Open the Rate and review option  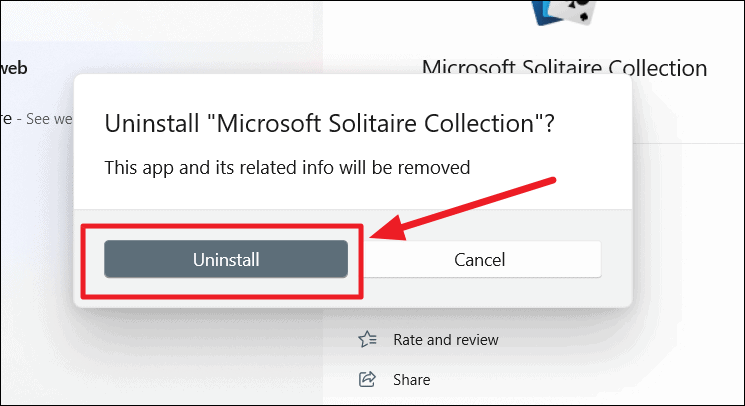click(446, 340)
